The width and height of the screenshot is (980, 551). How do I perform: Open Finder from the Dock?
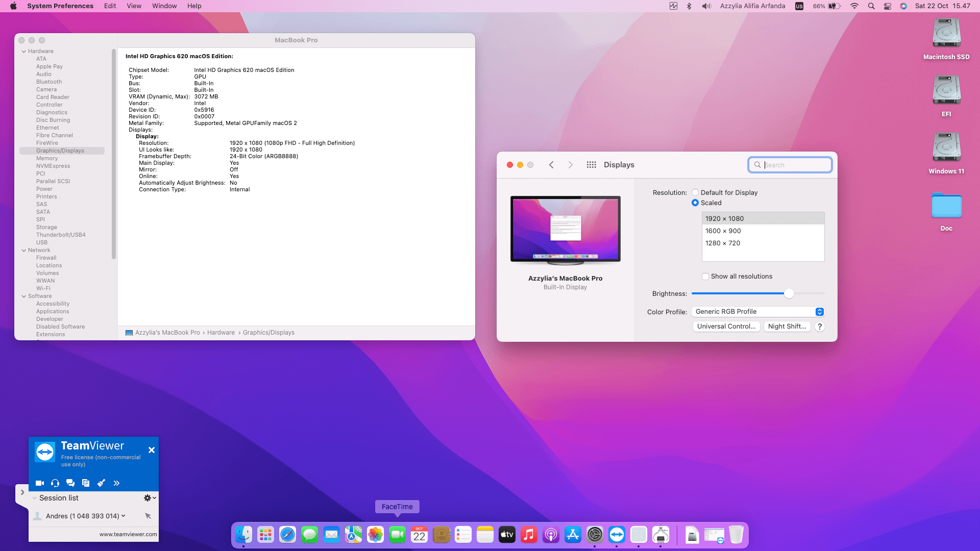[x=243, y=535]
